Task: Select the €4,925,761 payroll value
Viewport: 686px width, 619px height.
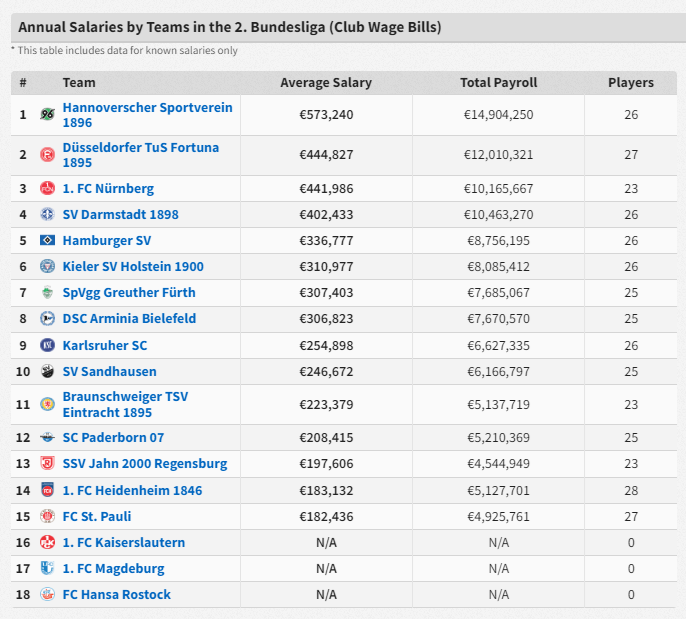Action: click(x=498, y=517)
